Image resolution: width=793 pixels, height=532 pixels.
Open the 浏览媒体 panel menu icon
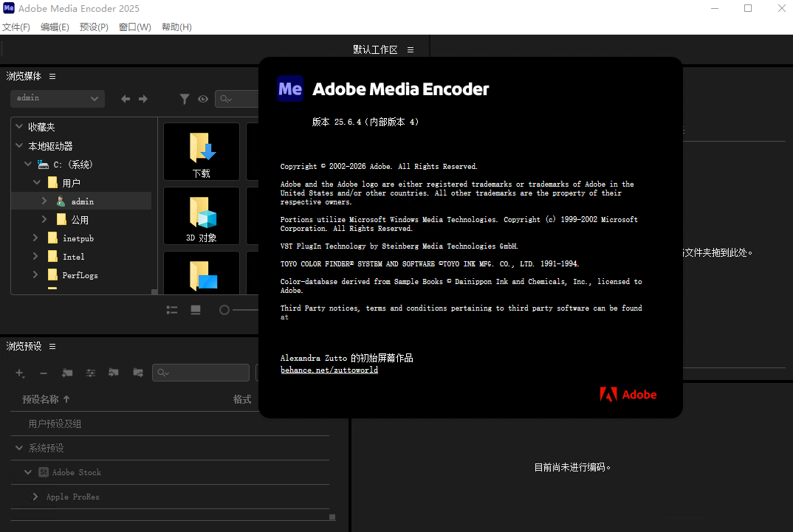(52, 76)
